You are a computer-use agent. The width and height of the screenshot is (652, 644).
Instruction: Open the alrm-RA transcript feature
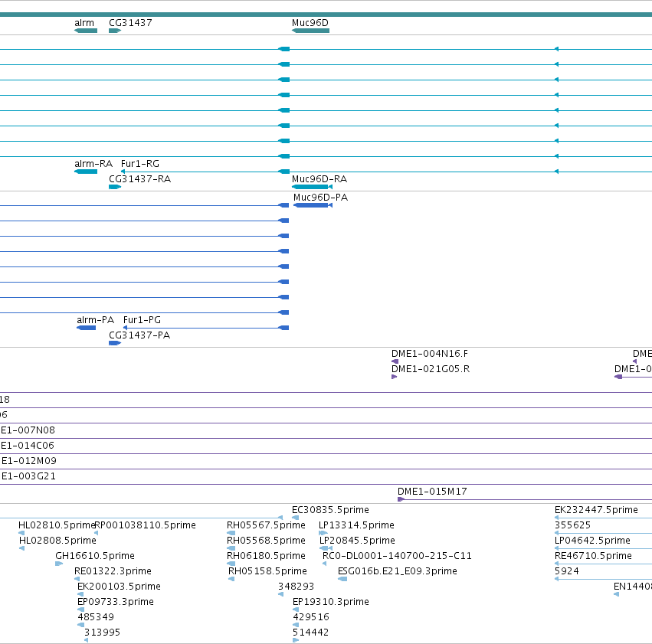[86, 172]
